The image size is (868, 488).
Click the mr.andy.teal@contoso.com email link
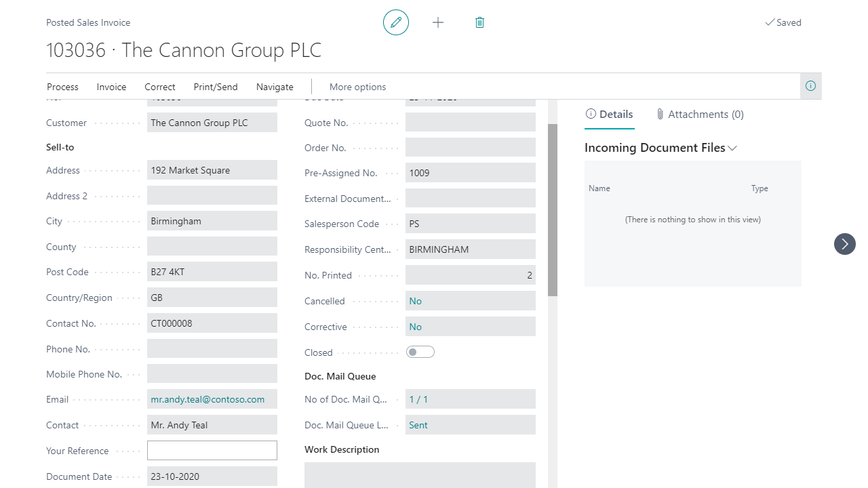208,399
